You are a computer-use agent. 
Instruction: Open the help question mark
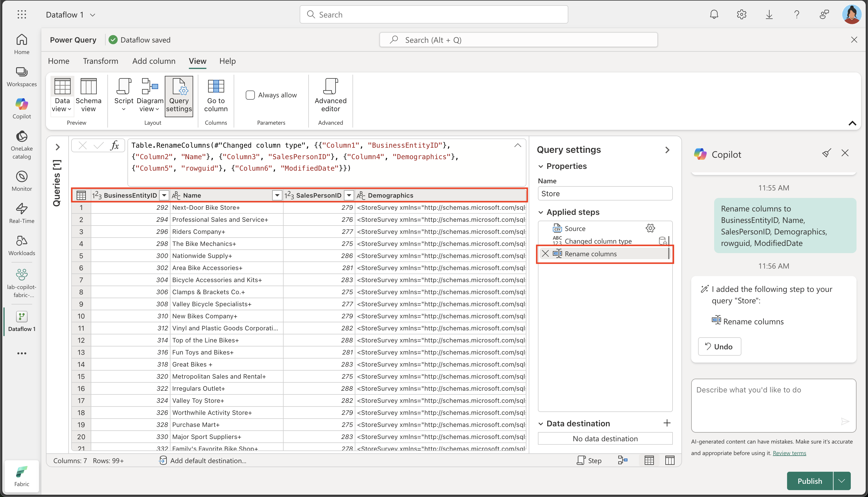tap(797, 14)
